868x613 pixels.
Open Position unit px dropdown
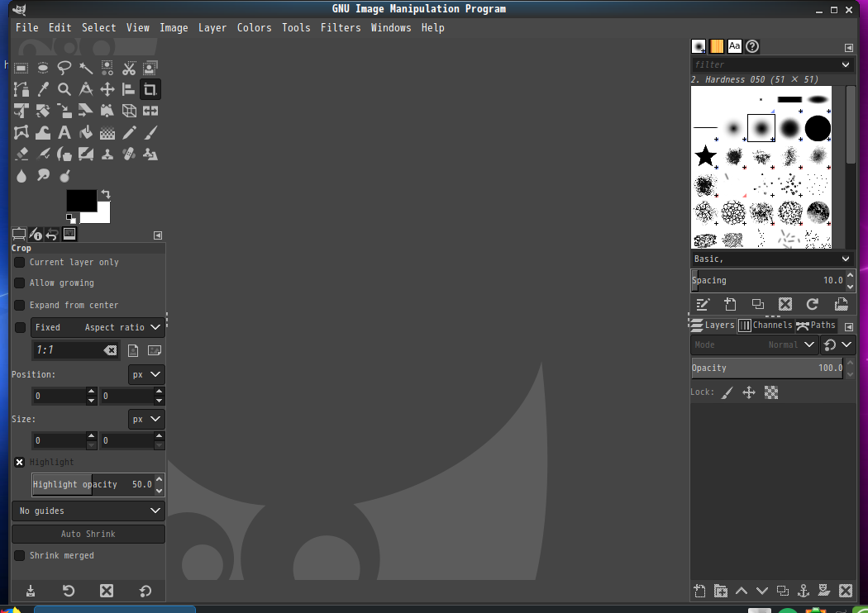coord(146,374)
